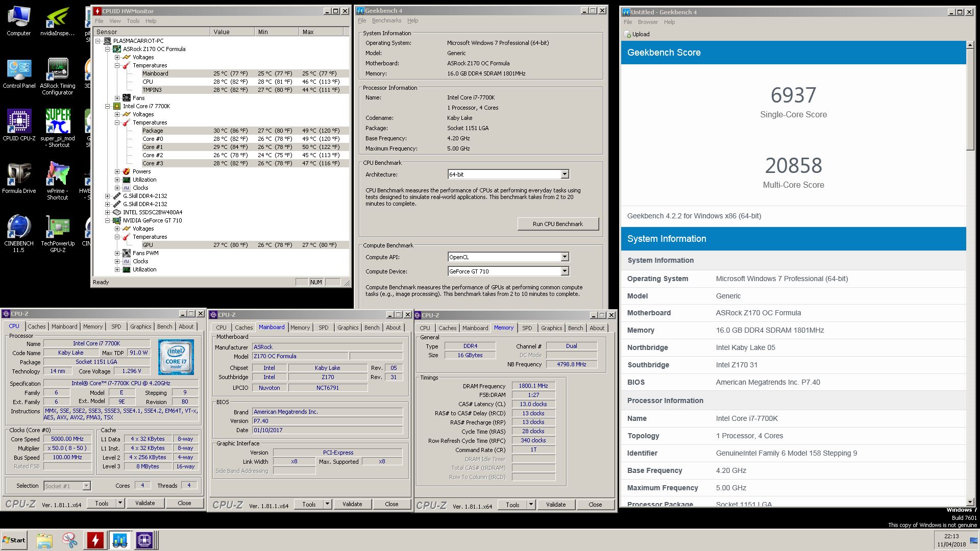
Task: Click the Max column header in HWMonitor
Action: tap(322, 32)
